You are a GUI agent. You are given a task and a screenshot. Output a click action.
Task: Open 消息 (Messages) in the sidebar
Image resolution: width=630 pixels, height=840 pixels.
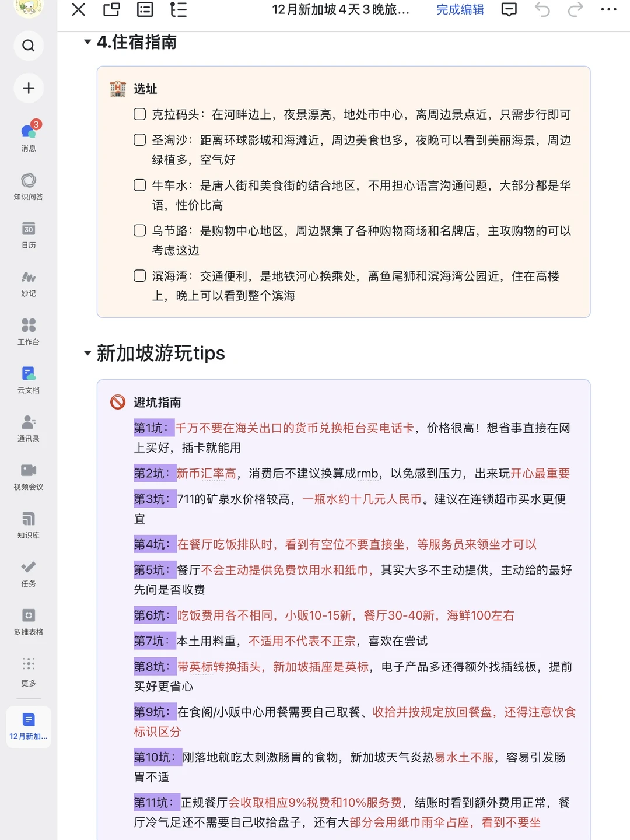point(29,134)
